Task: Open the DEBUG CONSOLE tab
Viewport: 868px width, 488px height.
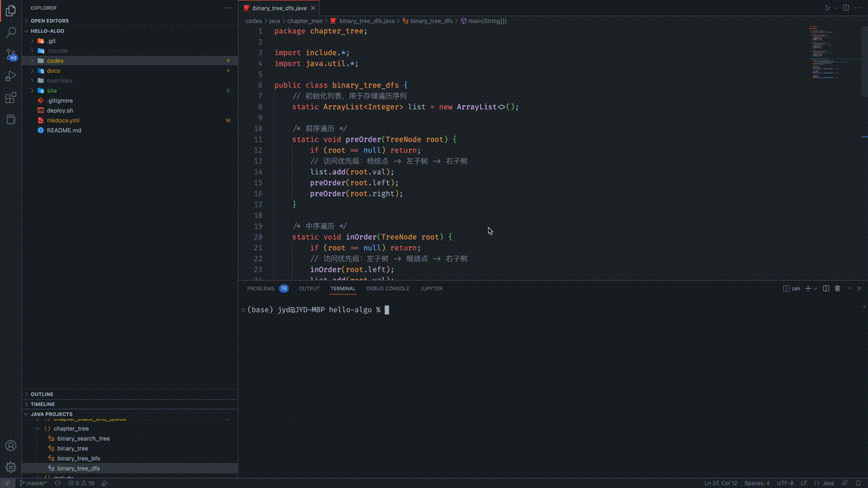Action: pyautogui.click(x=387, y=288)
